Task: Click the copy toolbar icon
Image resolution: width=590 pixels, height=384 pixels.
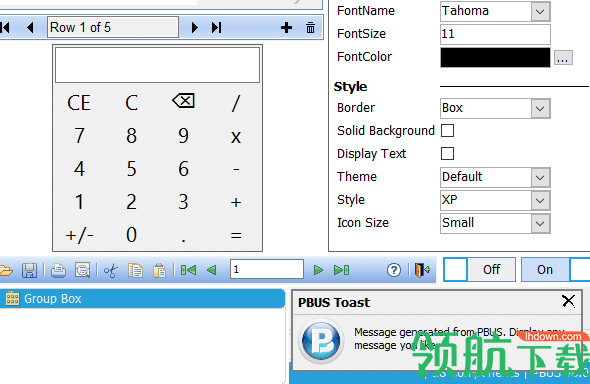Action: tap(135, 270)
